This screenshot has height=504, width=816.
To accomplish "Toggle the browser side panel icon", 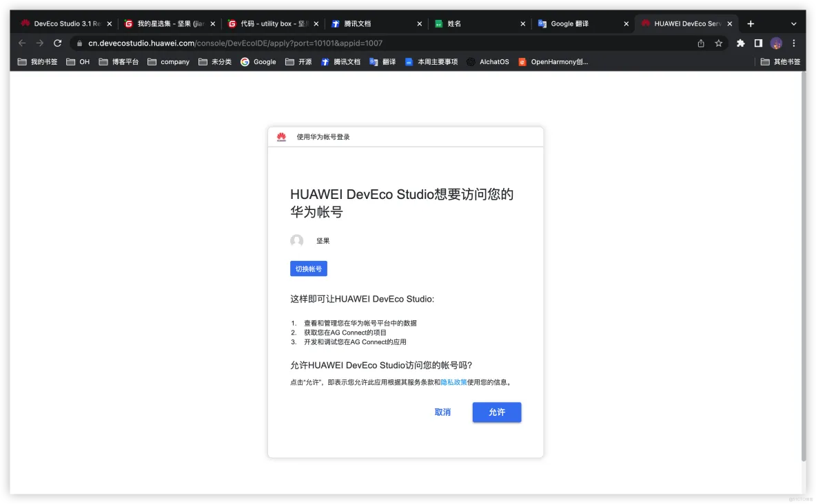I will pos(758,43).
